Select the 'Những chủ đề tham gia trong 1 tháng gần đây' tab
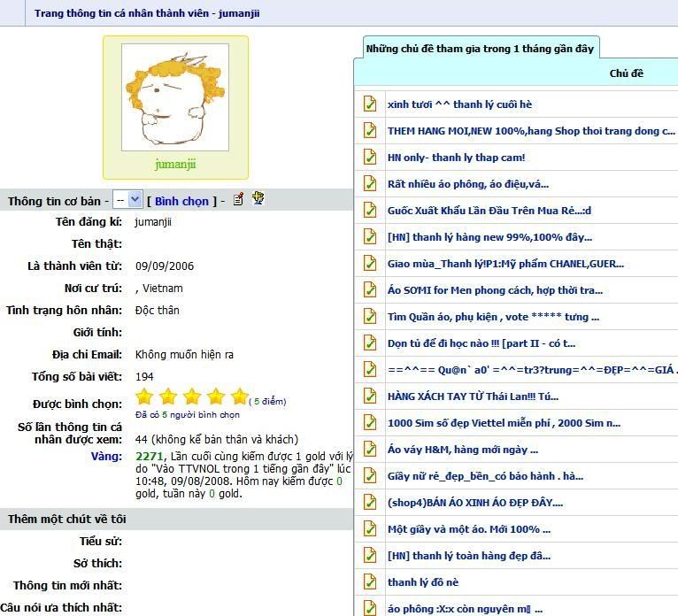This screenshot has height=616, width=678. [x=480, y=49]
